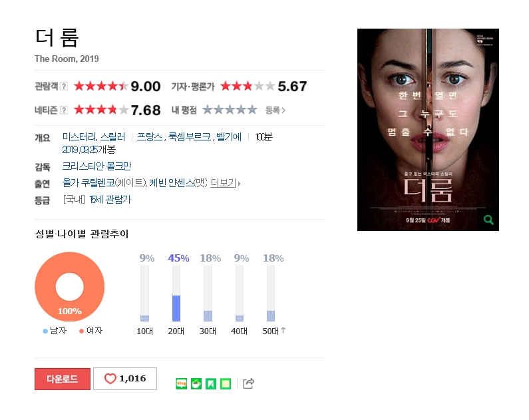The height and width of the screenshot is (420, 529).
Task: Share to Naver Cafe cup icon
Action: coord(196,383)
